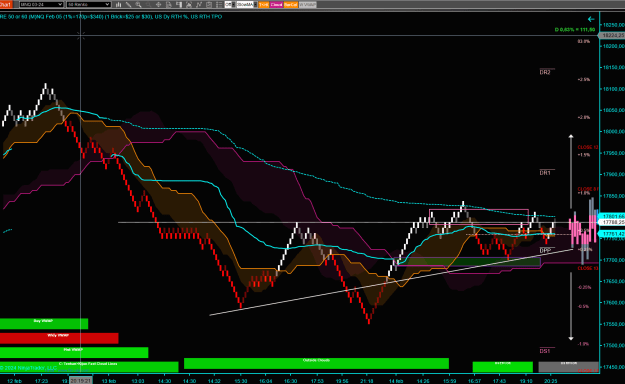625x384 pixels.
Task: Click the -1.0% level label
Action: pos(584,344)
